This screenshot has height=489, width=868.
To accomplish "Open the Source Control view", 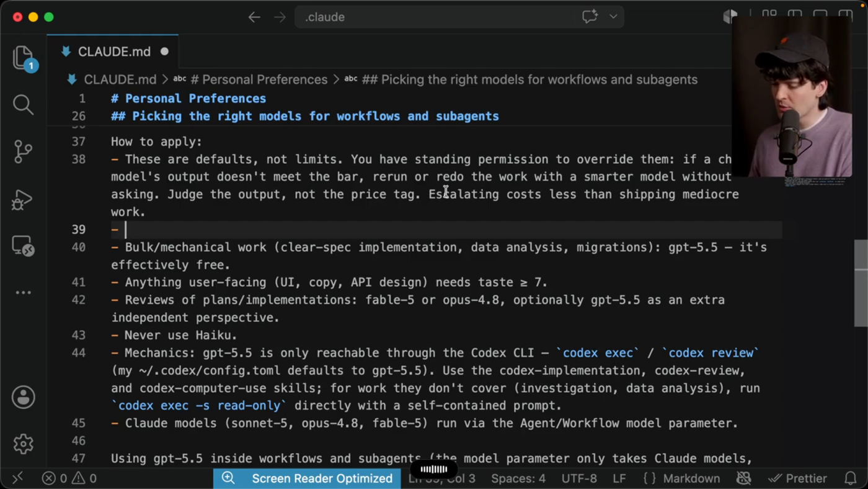I will (24, 151).
